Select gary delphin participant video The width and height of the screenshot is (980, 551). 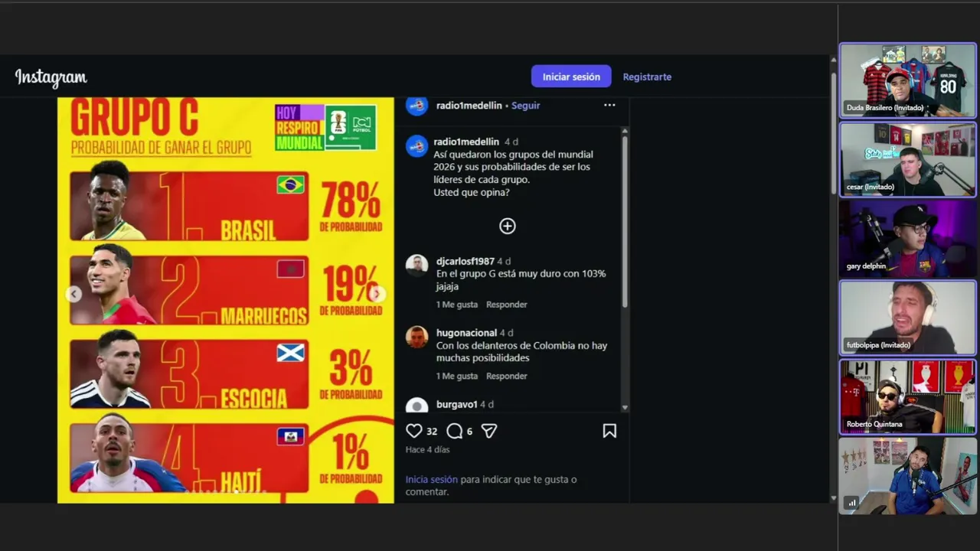pos(908,238)
